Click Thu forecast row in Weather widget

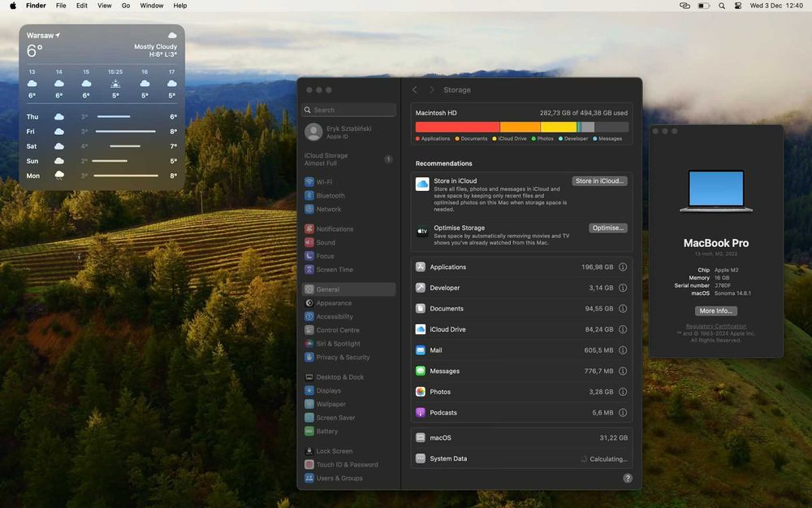[x=102, y=116]
